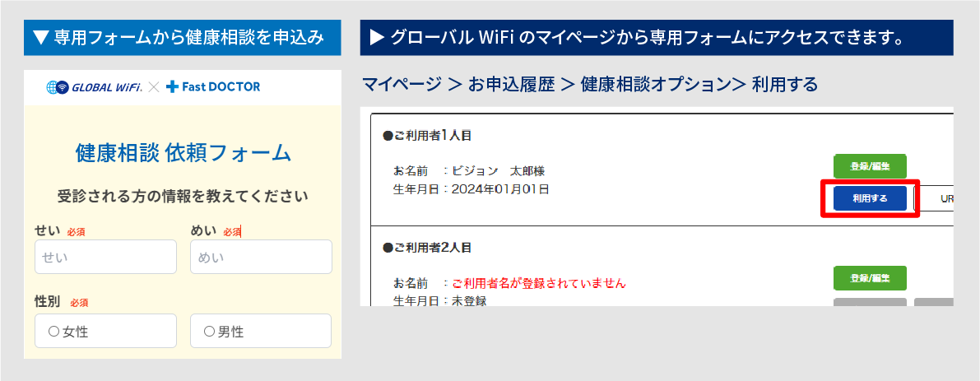Click 利用する at the breadcrumb end
The width and height of the screenshot is (980, 381).
[784, 84]
